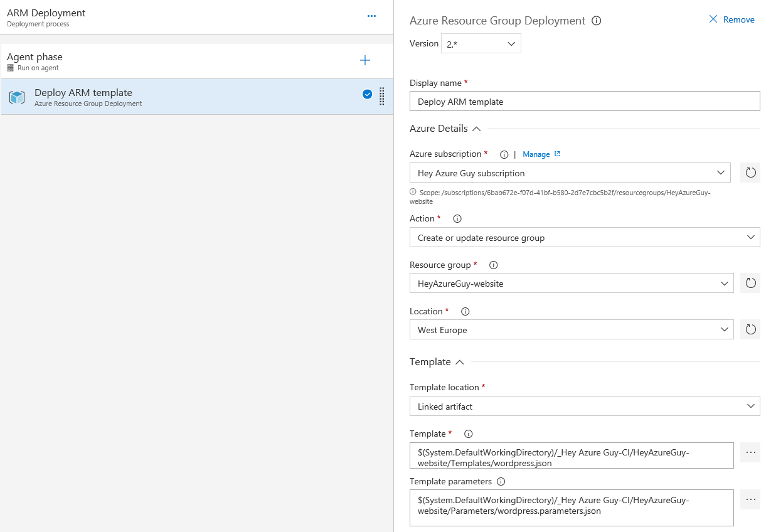Edit the Template path field
This screenshot has width=771, height=532.
(572, 455)
